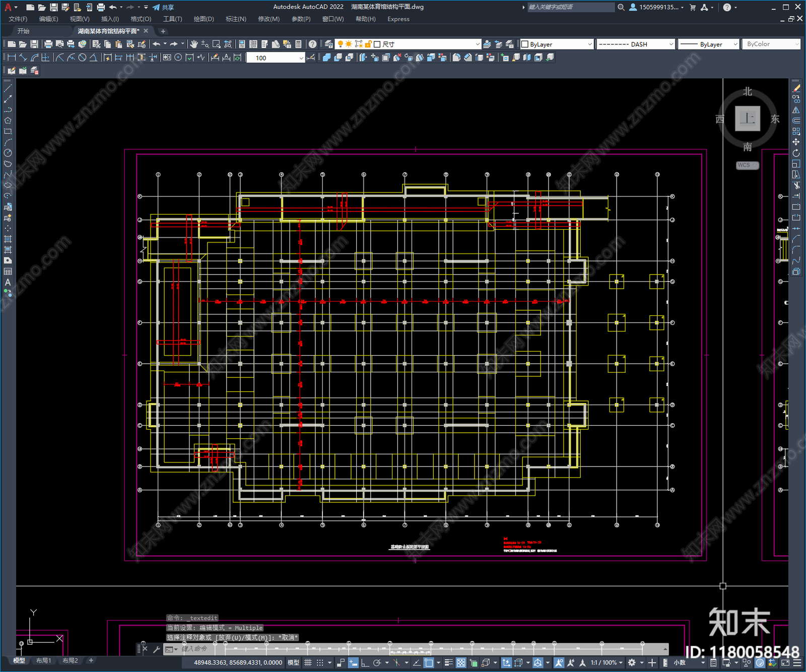Click the Undo arrow icon
The height and width of the screenshot is (672, 806).
[157, 44]
